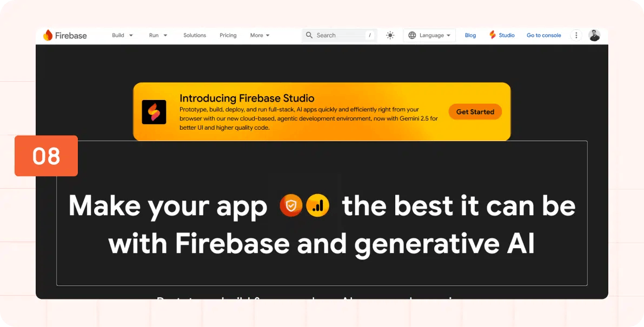The height and width of the screenshot is (327, 644).
Task: Click the Introducing Firebase Studio heading
Action: [x=247, y=98]
